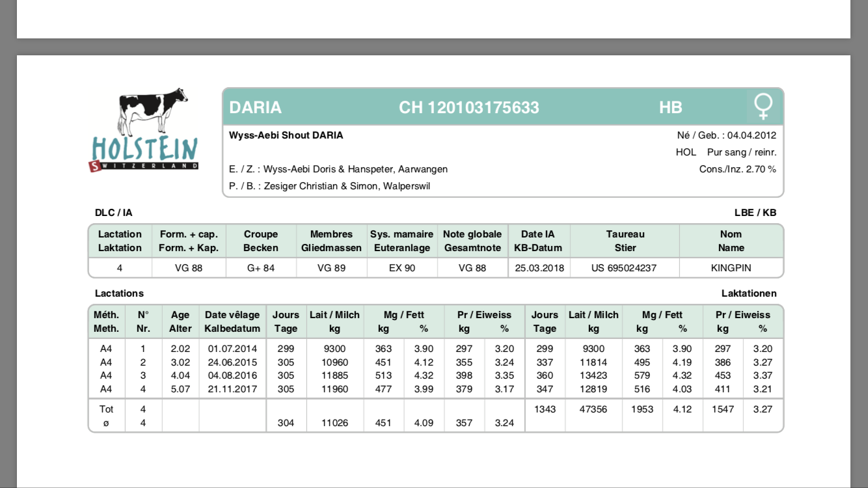
Task: Click the Date vêlage column header
Action: point(232,321)
